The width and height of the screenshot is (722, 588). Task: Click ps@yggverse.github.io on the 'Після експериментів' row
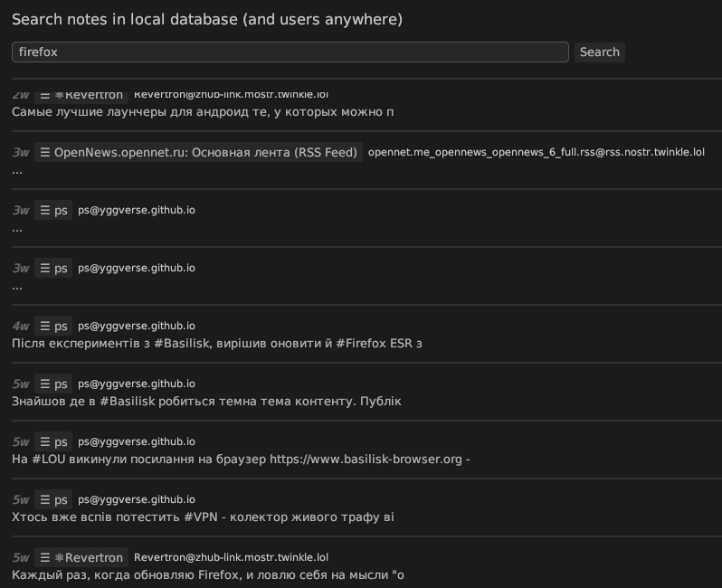[137, 326]
